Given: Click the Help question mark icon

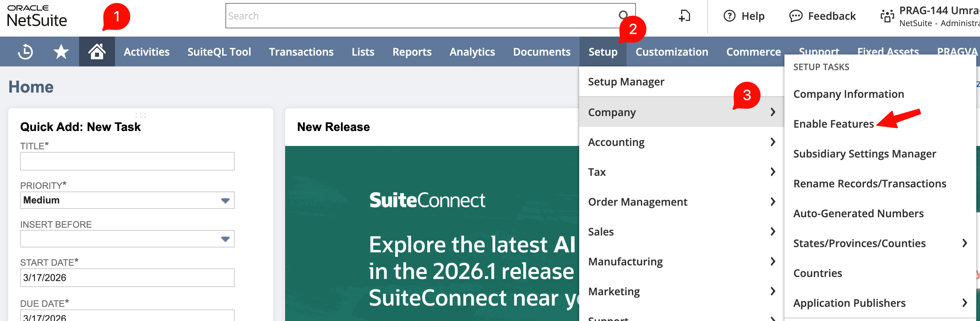Looking at the screenshot, I should click(729, 16).
